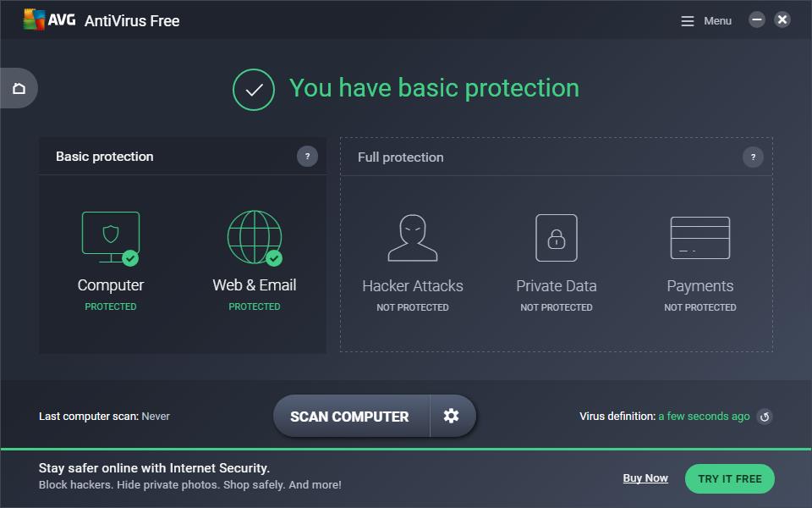Try Internet Security with Try It Free
The width and height of the screenshot is (812, 508).
pyautogui.click(x=729, y=478)
